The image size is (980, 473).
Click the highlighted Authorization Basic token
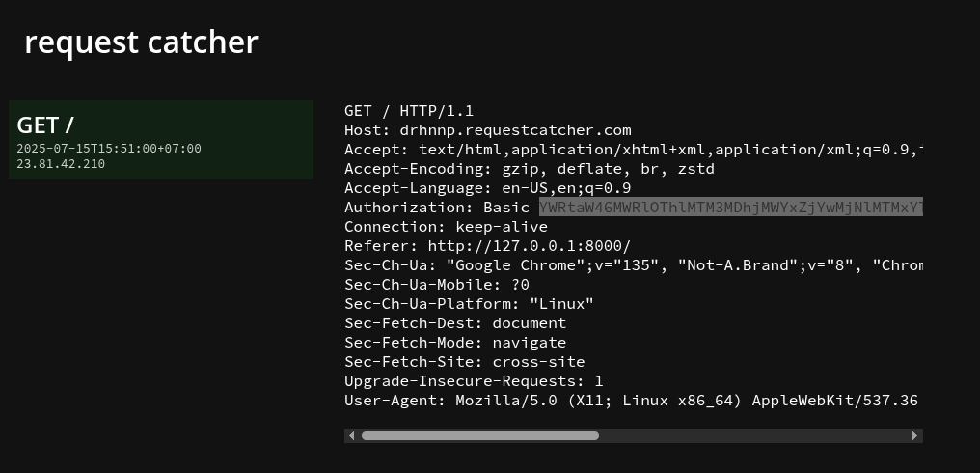point(731,208)
